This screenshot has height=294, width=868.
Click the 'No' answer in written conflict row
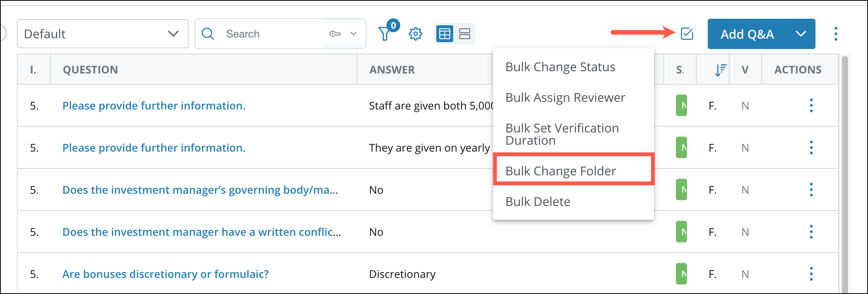click(x=376, y=232)
